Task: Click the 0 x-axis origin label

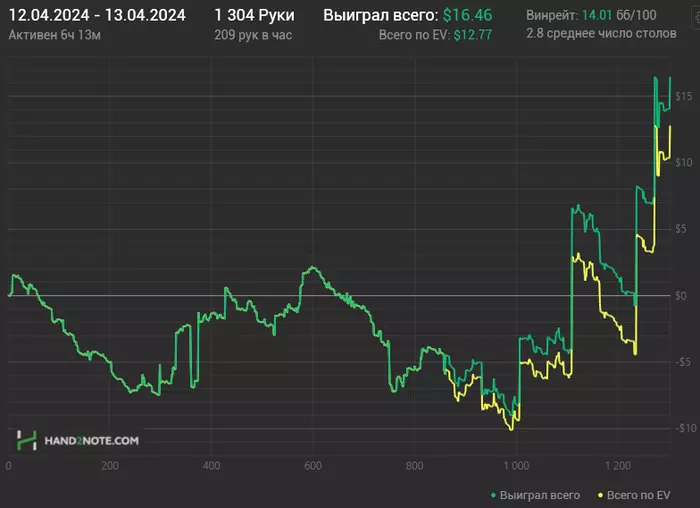Action: (8, 466)
